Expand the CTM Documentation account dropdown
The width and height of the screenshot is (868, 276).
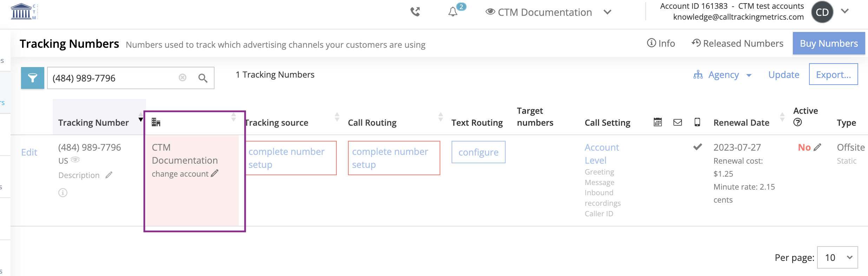[607, 12]
